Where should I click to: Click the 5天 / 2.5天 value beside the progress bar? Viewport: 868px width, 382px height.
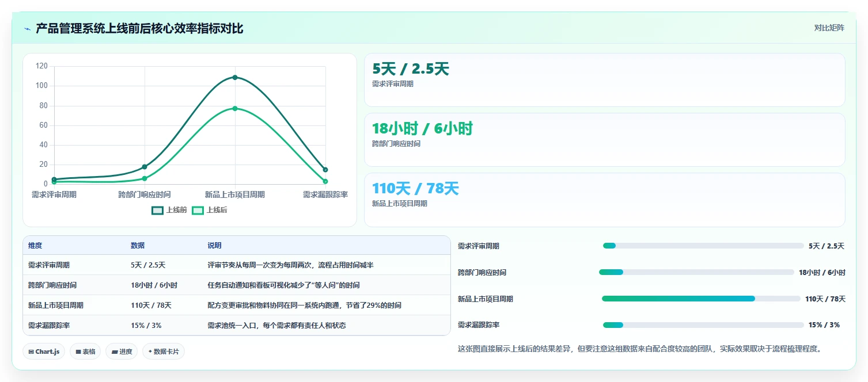[x=827, y=246]
